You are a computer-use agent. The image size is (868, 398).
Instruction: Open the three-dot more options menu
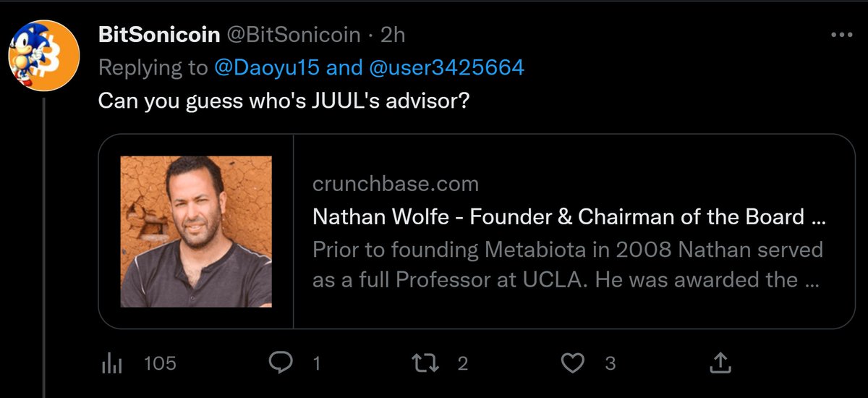pos(842,35)
